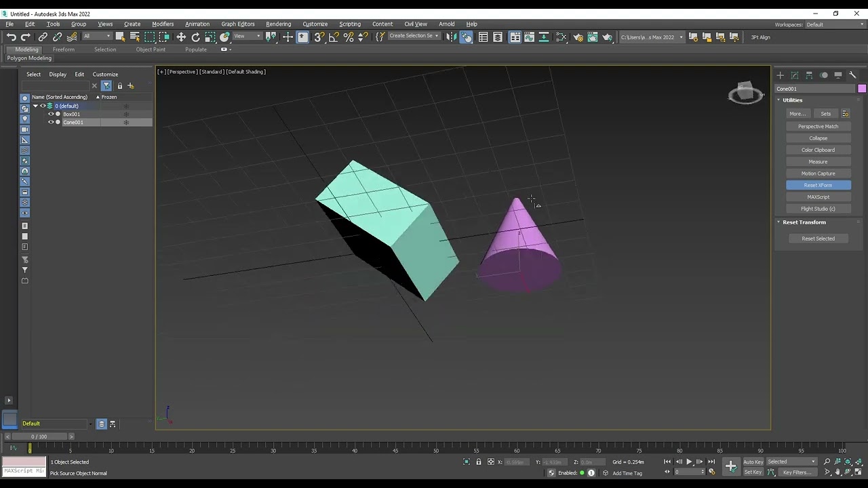This screenshot has width=868, height=488.
Task: Toggle the Angle Snap icon
Action: coord(334,37)
